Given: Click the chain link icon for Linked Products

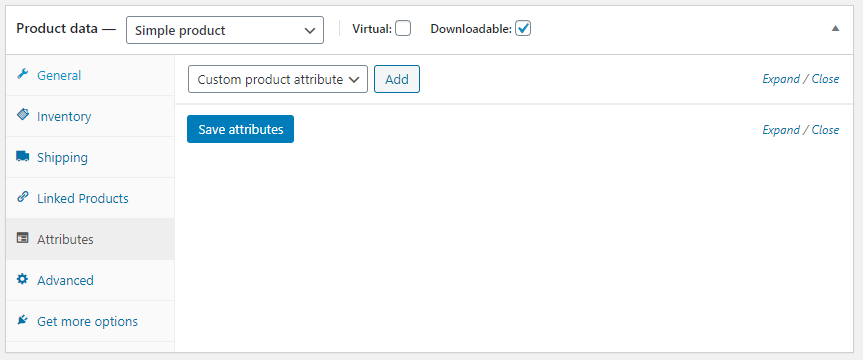Looking at the screenshot, I should pos(23,197).
